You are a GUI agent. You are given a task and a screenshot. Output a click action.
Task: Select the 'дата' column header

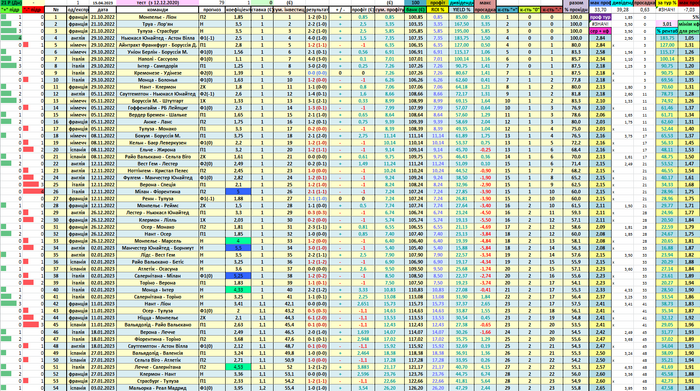coord(103,9)
